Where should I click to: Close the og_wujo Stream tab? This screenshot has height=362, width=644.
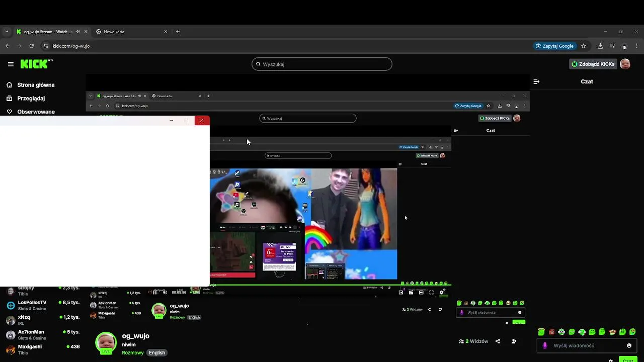click(86, 32)
